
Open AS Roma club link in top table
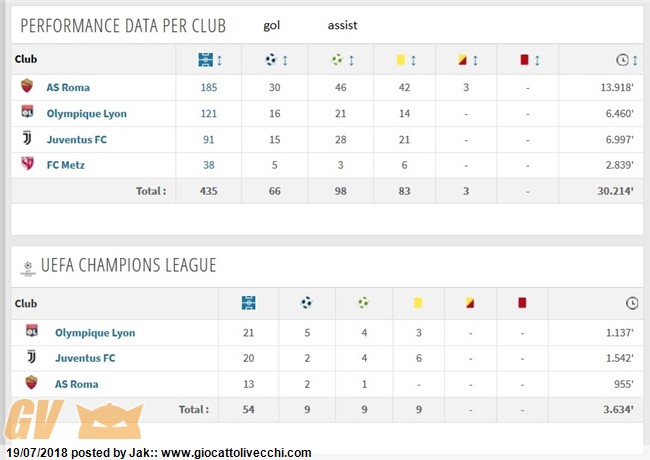pyautogui.click(x=68, y=87)
